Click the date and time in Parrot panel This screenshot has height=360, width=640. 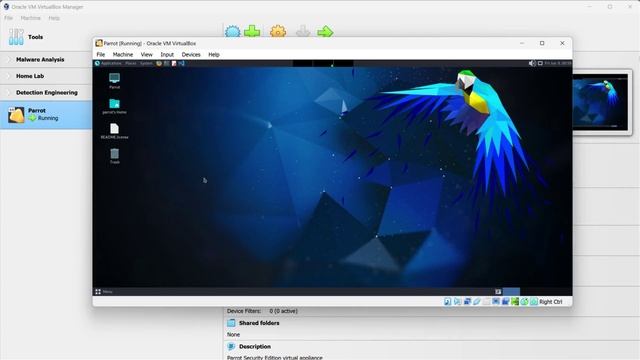558,63
